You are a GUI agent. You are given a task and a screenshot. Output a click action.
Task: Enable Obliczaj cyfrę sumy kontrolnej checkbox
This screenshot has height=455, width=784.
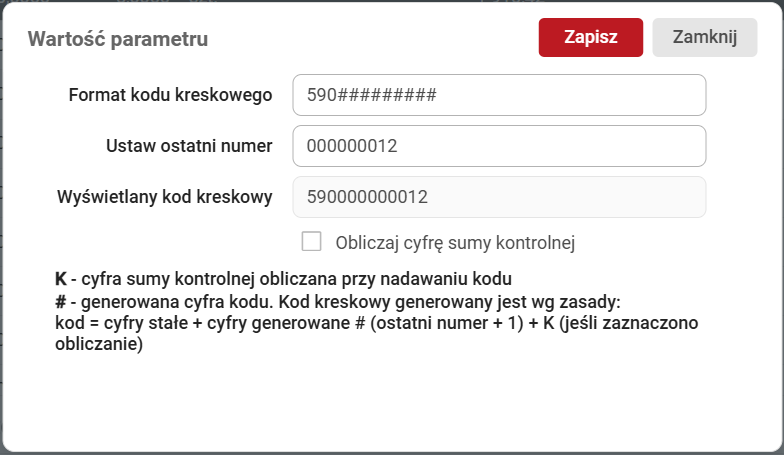point(312,241)
